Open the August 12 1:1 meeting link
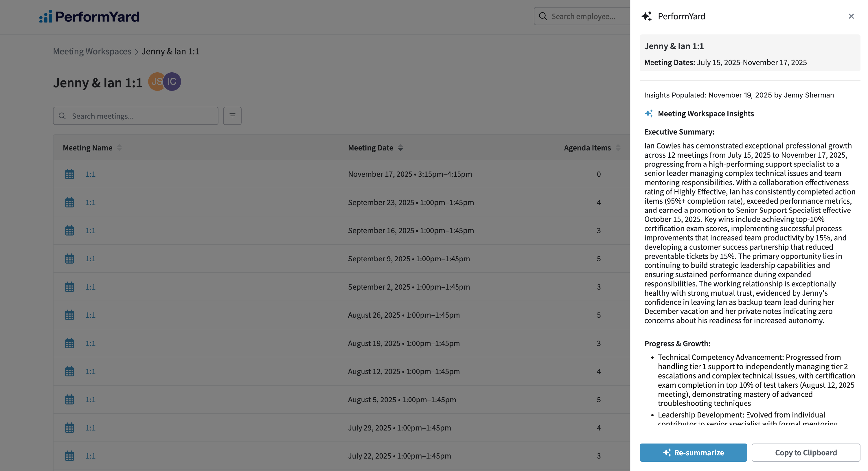 click(x=90, y=371)
